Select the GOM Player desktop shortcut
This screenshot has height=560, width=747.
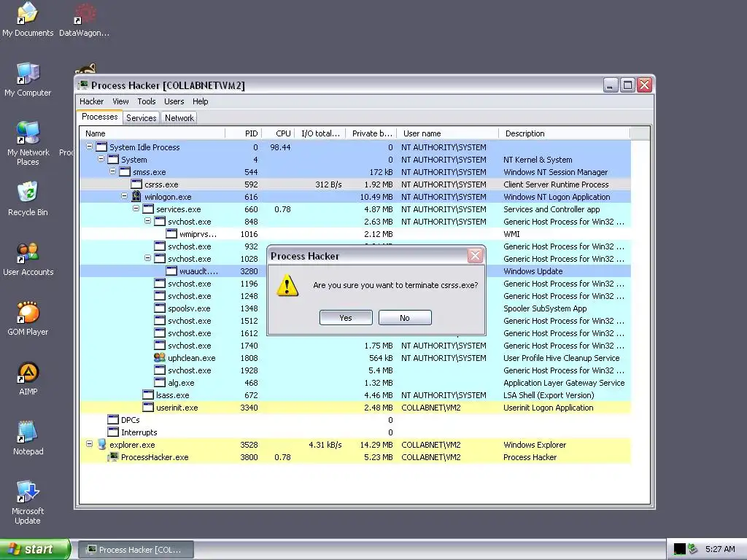[28, 318]
